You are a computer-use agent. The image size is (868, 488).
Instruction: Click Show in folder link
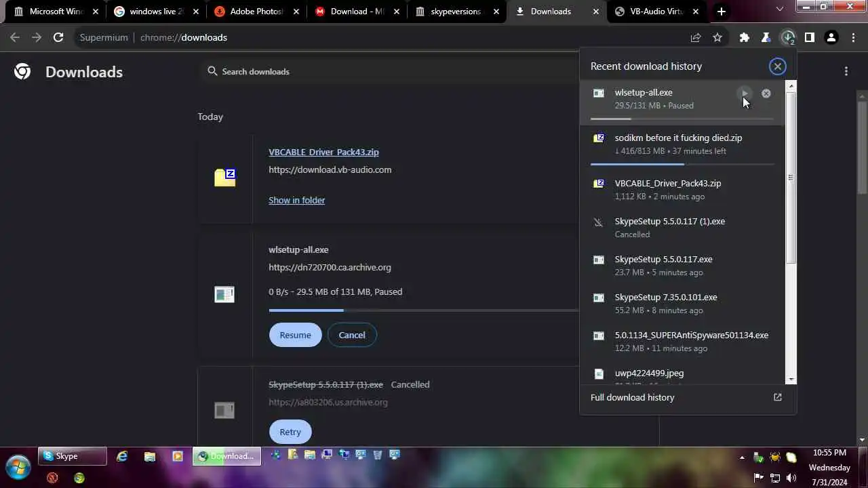click(296, 200)
